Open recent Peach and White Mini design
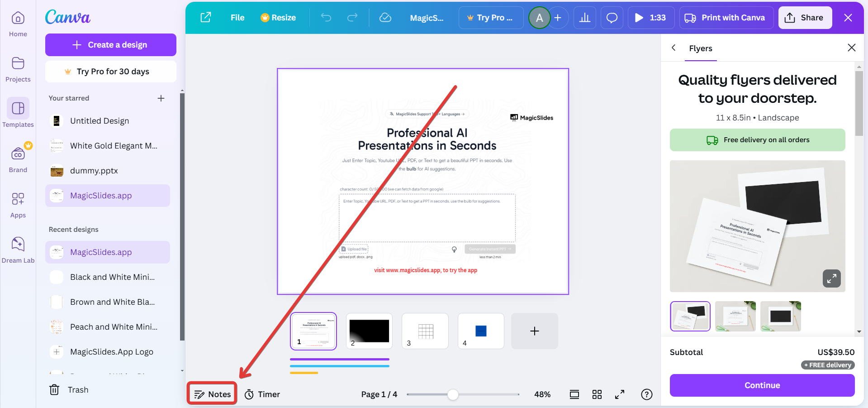The height and width of the screenshot is (408, 868). [108, 327]
